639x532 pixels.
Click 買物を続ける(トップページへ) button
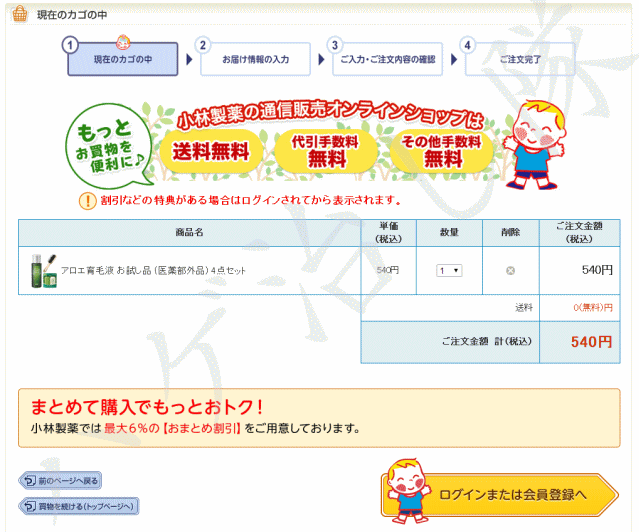pyautogui.click(x=79, y=506)
